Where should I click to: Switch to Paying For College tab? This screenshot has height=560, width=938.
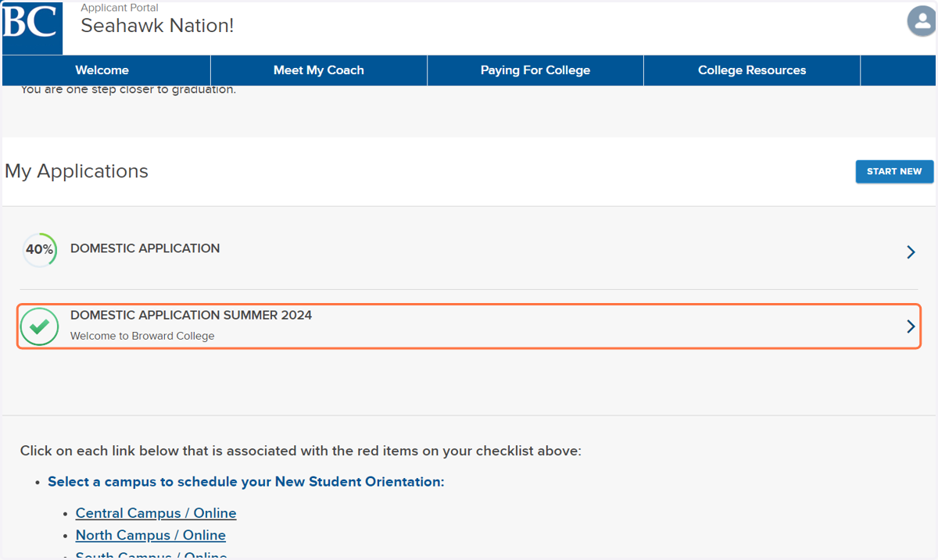tap(535, 70)
